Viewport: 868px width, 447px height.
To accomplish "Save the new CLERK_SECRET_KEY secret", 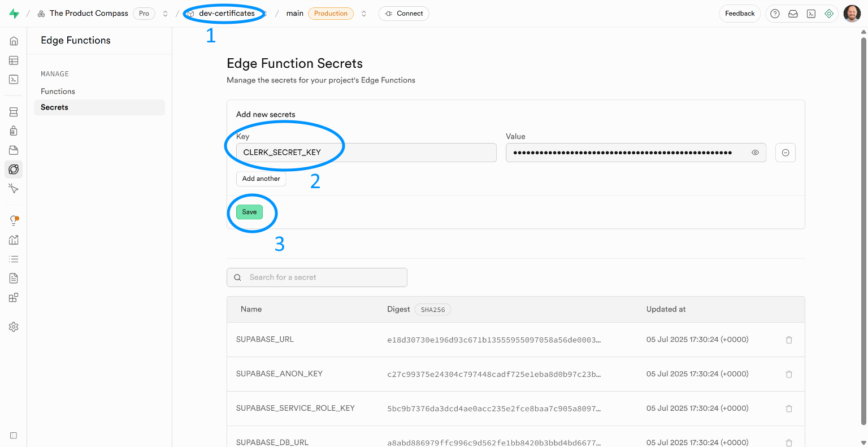I will point(249,212).
